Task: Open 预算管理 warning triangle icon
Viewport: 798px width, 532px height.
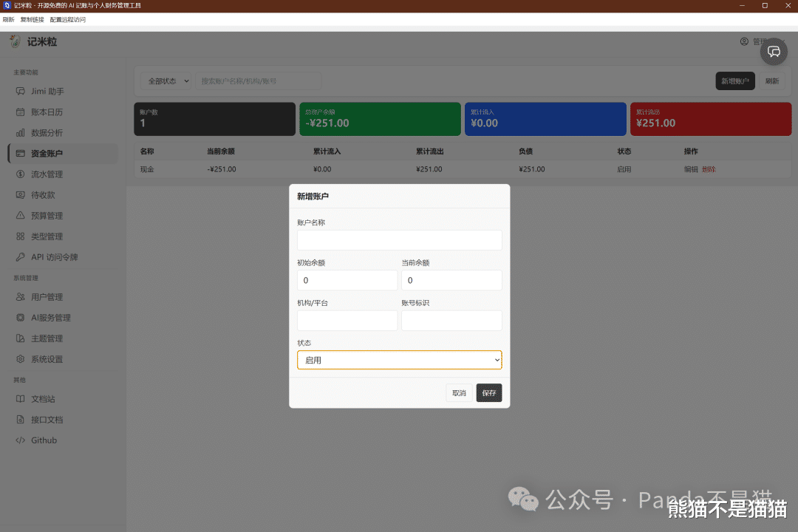Action: coord(21,215)
